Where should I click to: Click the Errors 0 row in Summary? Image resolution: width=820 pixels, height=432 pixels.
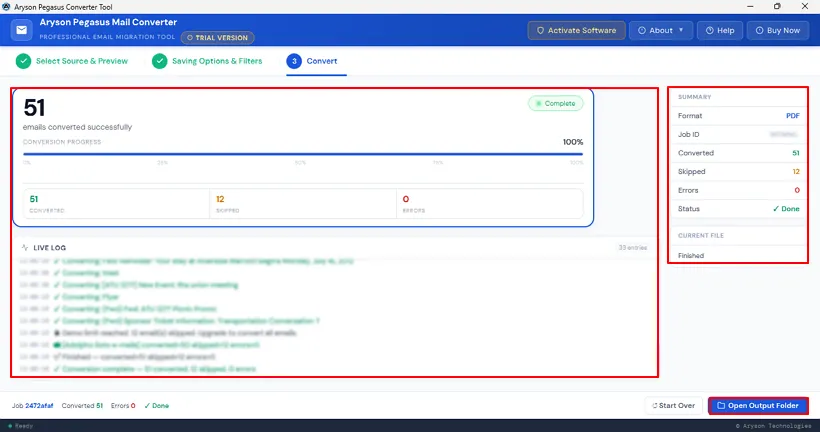tap(738, 190)
